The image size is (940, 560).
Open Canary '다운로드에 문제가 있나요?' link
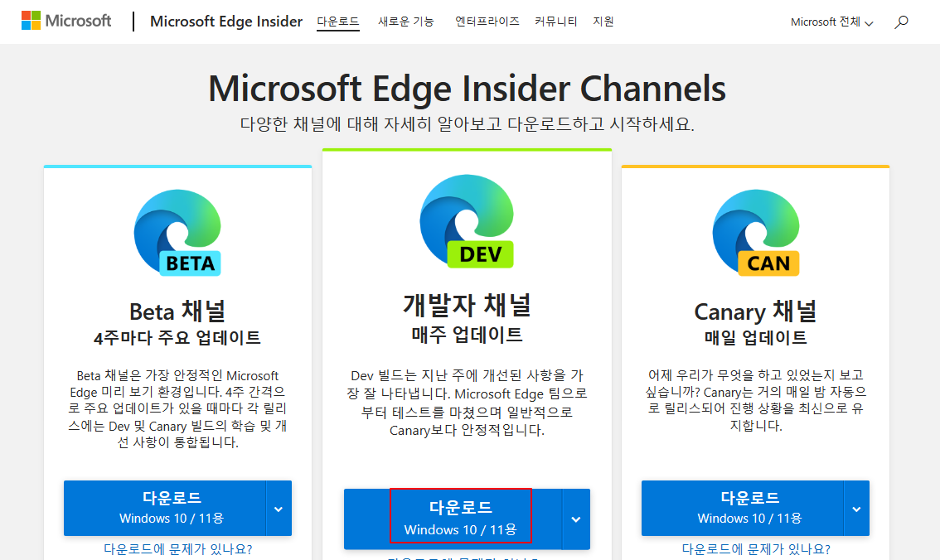coord(756,549)
